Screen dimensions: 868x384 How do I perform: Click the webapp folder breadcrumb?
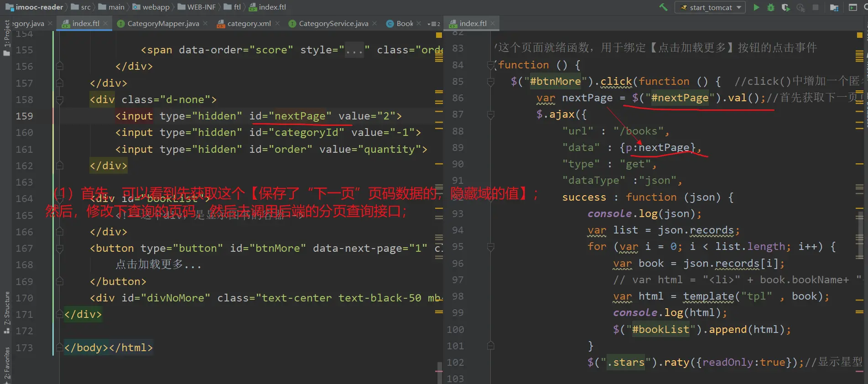[x=151, y=7]
